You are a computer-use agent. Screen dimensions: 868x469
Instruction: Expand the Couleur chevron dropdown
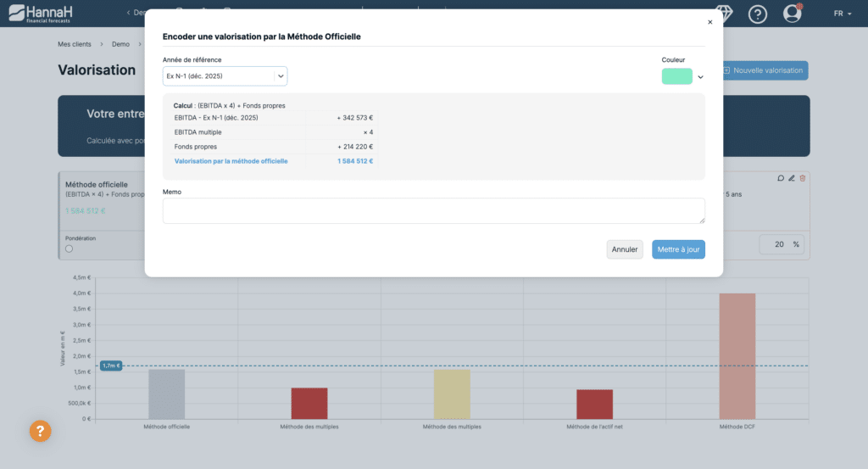700,77
